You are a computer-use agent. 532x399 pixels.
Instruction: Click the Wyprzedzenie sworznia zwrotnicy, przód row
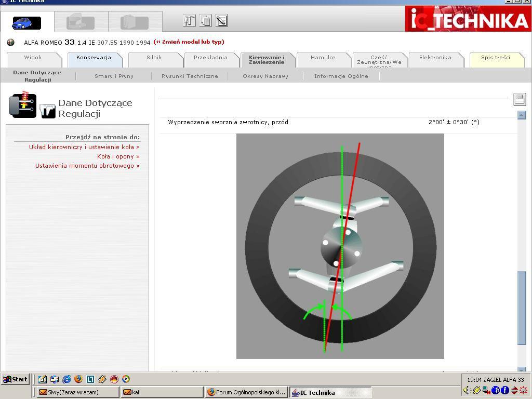[339, 122]
